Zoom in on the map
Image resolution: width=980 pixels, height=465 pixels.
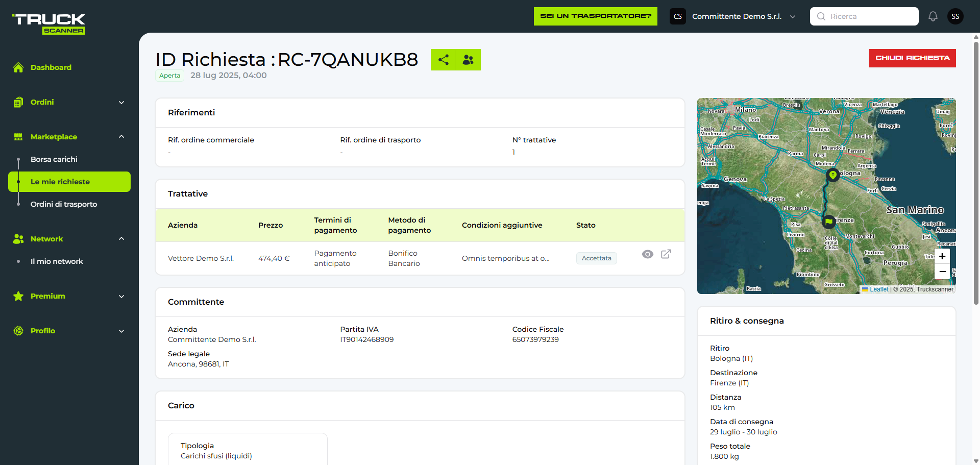pos(942,256)
